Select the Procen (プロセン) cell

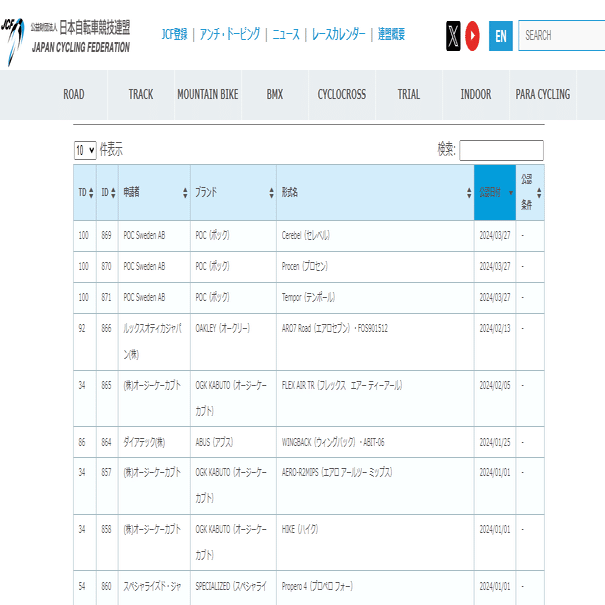pyautogui.click(x=375, y=267)
